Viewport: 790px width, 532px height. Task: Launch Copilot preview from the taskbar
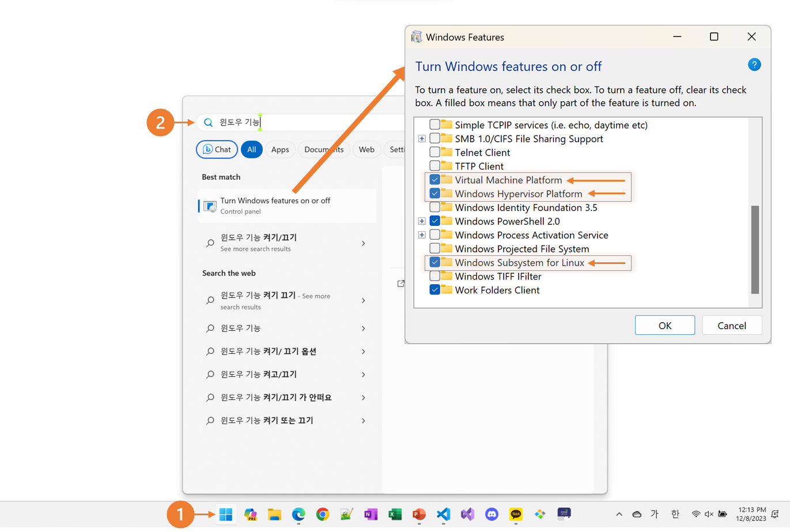(251, 514)
